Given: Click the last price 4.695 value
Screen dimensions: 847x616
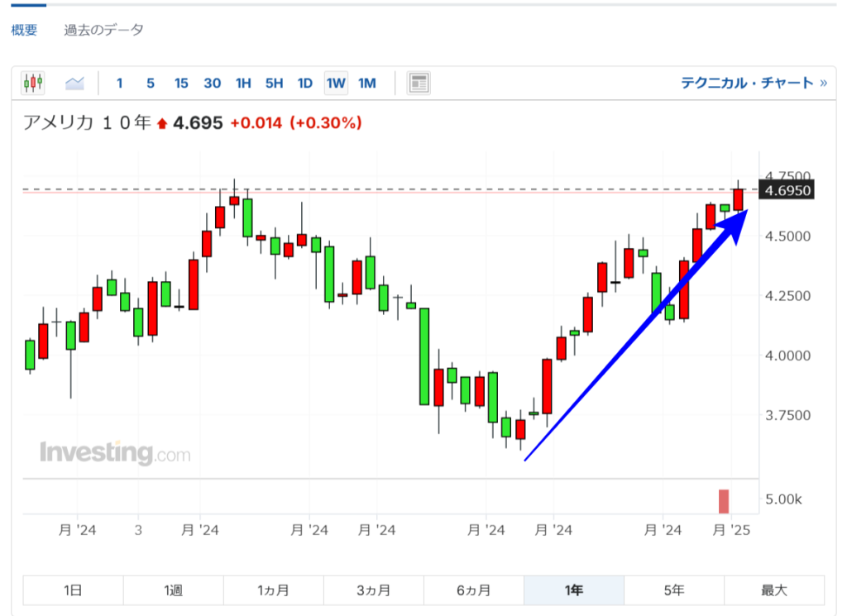Looking at the screenshot, I should 198,123.
